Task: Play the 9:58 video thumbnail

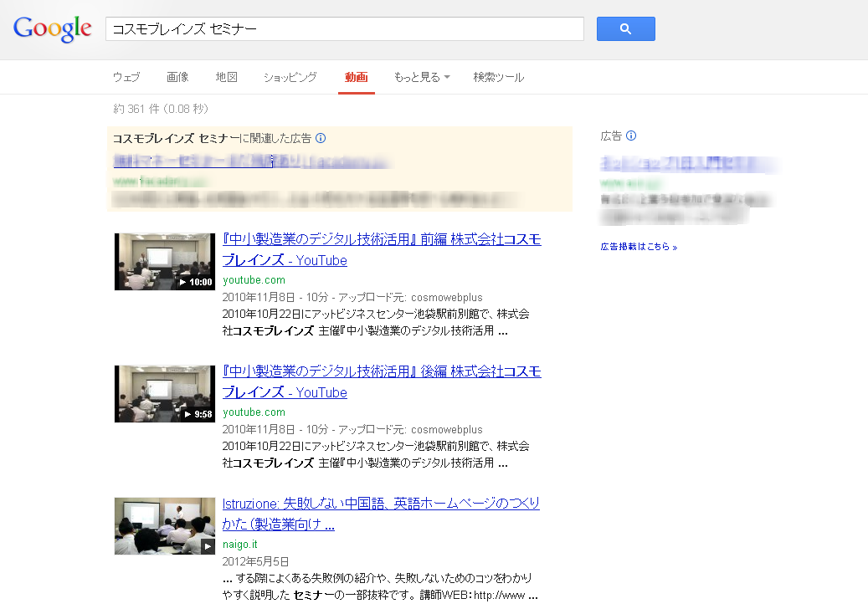Action: [164, 394]
